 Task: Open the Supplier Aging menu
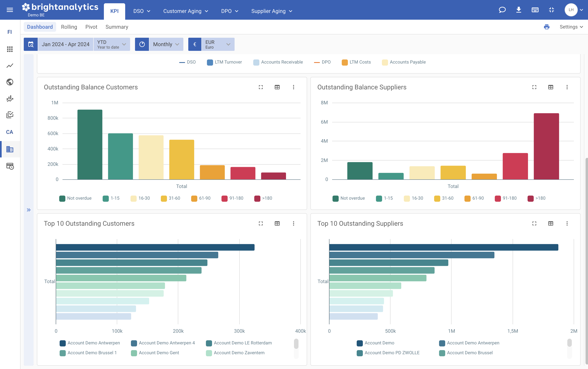[x=271, y=11]
